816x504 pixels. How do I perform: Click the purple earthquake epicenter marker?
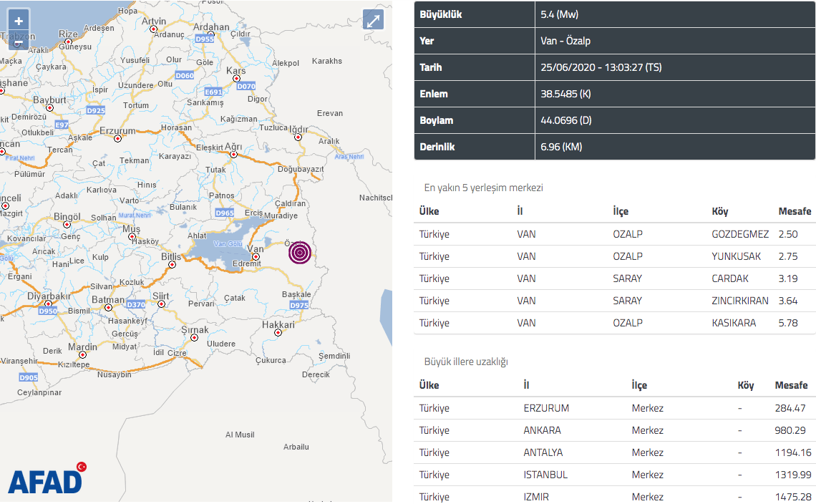click(300, 253)
